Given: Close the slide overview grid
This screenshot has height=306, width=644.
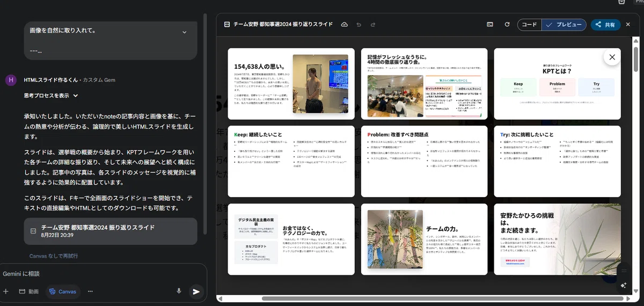Looking at the screenshot, I should pyautogui.click(x=612, y=57).
